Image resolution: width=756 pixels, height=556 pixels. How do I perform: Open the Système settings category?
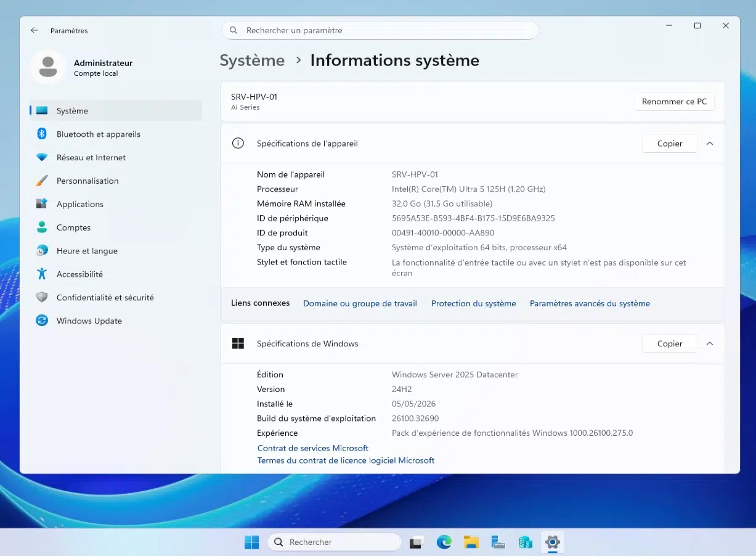116,111
